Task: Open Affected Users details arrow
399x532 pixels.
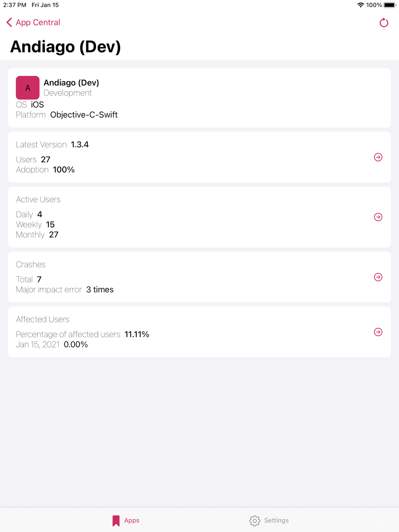Action: coord(378,332)
